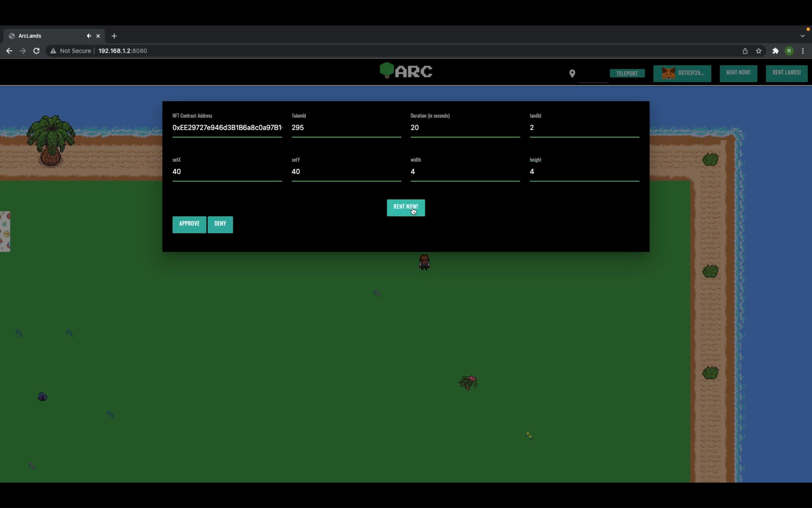Click the pink flower plant on grass
This screenshot has height=508, width=812.
pos(468,383)
